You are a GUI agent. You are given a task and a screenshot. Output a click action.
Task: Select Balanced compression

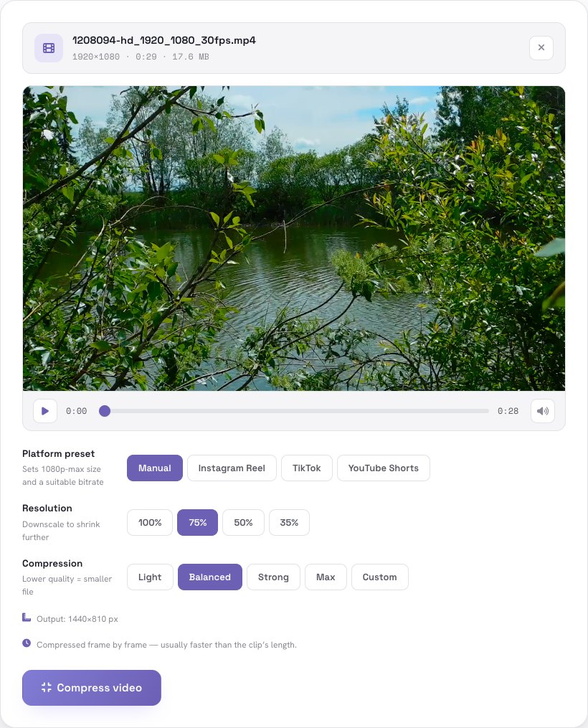210,577
